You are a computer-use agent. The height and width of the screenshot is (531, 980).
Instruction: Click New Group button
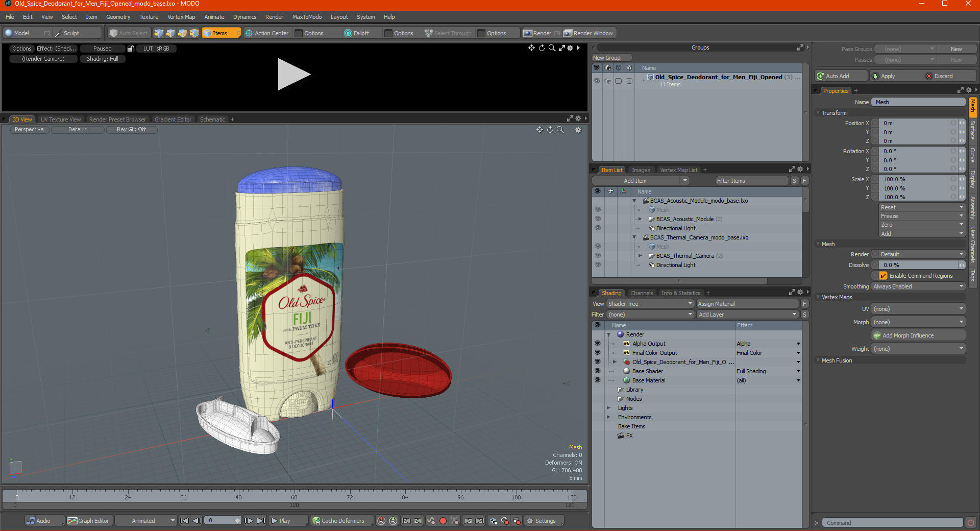click(611, 58)
